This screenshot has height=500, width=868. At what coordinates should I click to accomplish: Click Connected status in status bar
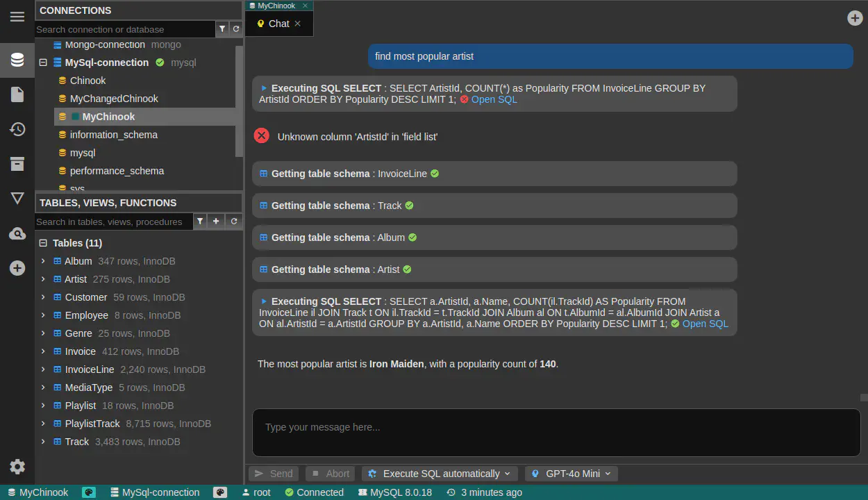click(x=315, y=492)
